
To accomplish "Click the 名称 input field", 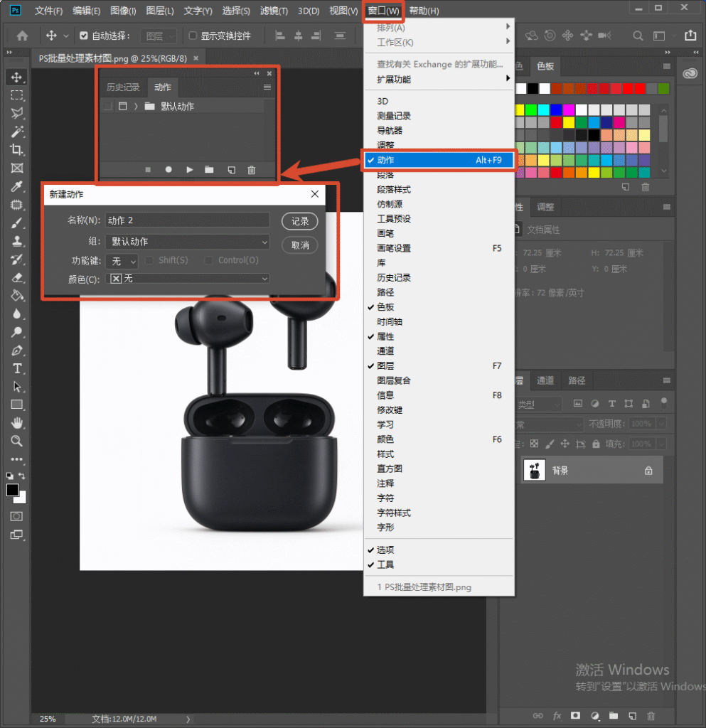I will [188, 220].
